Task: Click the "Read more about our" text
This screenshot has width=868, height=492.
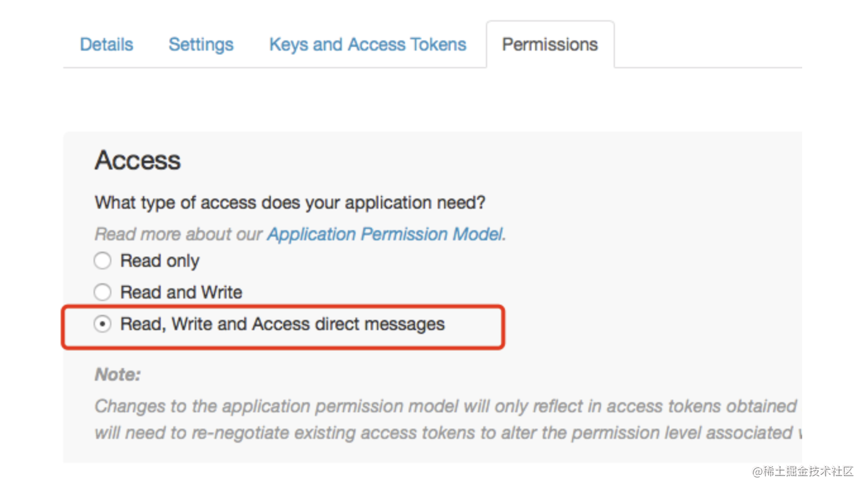Action: click(x=178, y=234)
